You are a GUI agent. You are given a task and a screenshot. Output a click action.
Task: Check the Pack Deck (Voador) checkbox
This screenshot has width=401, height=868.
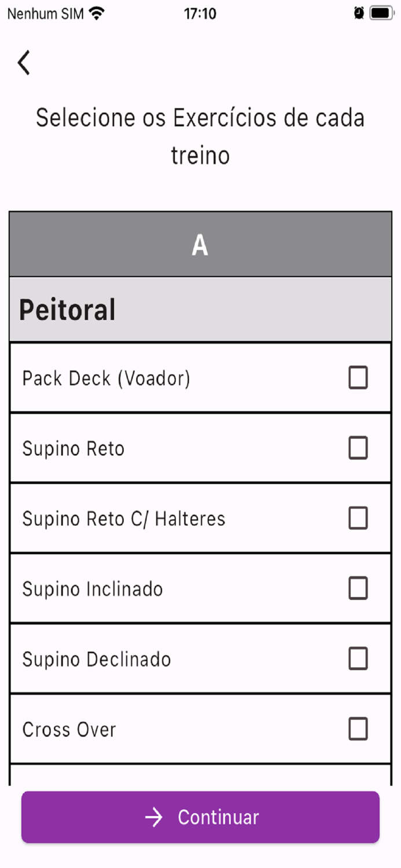click(x=358, y=378)
